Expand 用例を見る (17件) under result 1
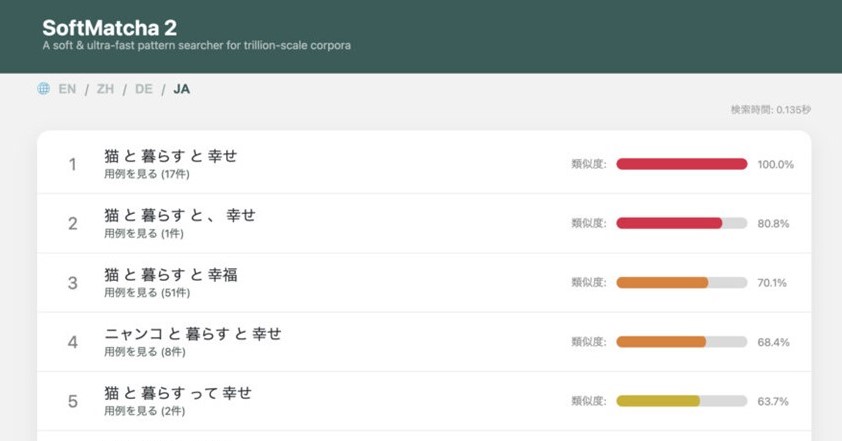Viewport: 842px width, 441px height. click(x=146, y=174)
